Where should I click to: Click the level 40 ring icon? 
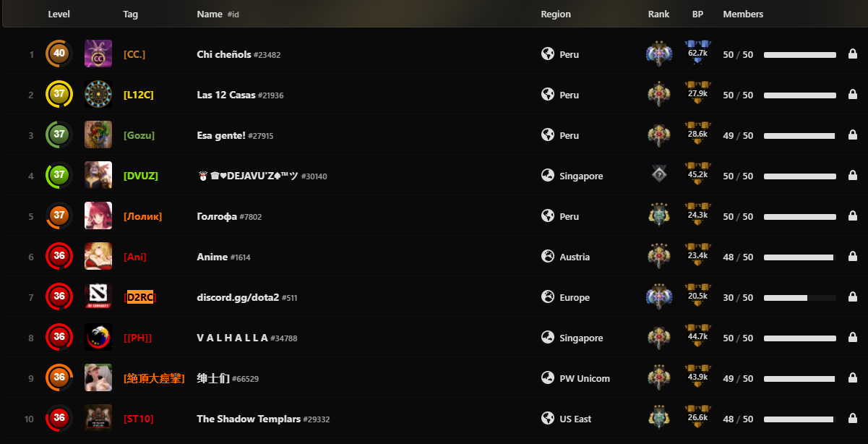59,54
